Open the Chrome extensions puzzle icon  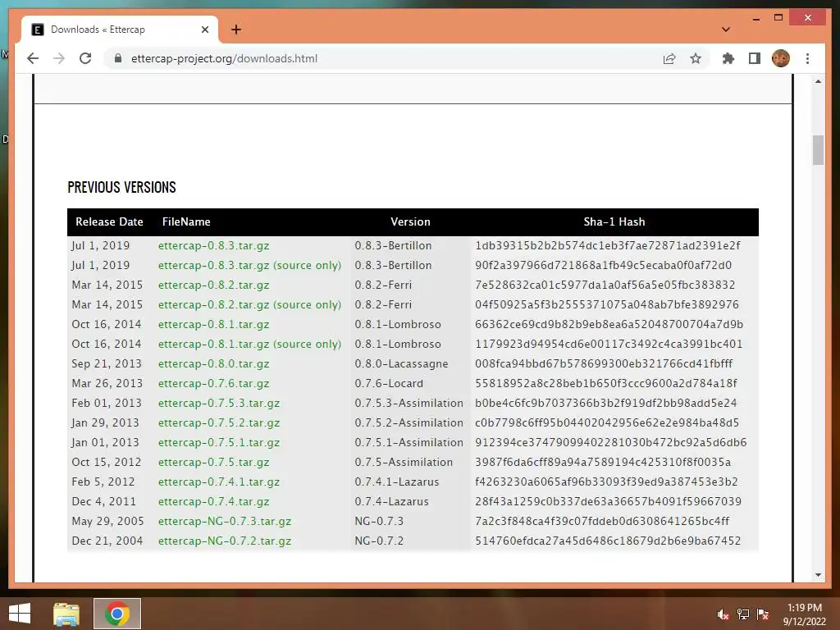click(728, 58)
